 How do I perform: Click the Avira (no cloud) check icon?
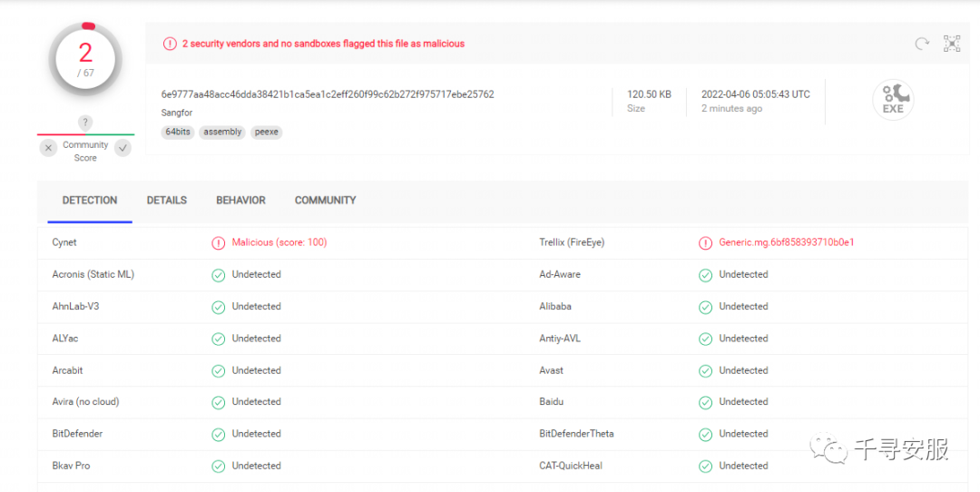(x=218, y=403)
